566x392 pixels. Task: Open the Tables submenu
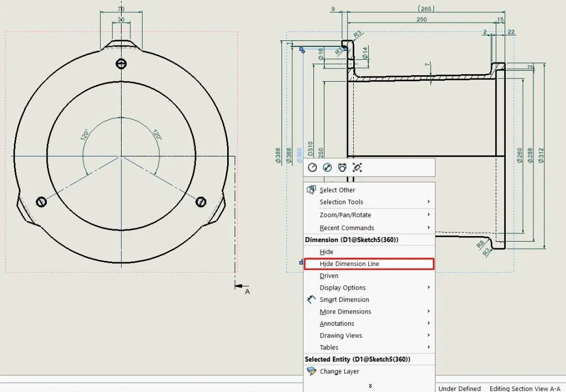click(369, 347)
